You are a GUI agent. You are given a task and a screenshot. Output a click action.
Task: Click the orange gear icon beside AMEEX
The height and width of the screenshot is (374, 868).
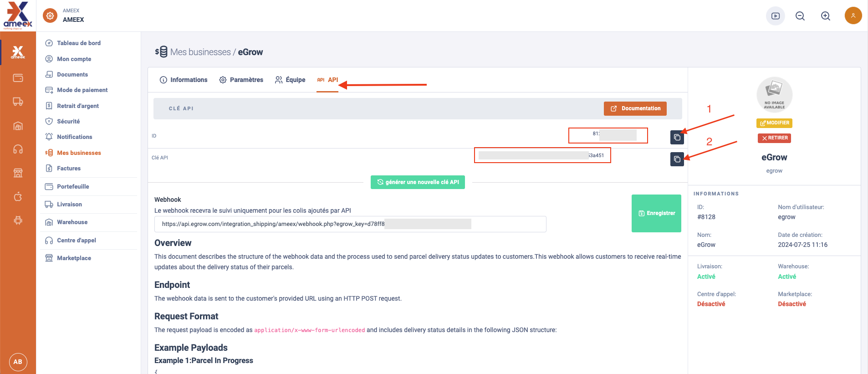coord(50,15)
